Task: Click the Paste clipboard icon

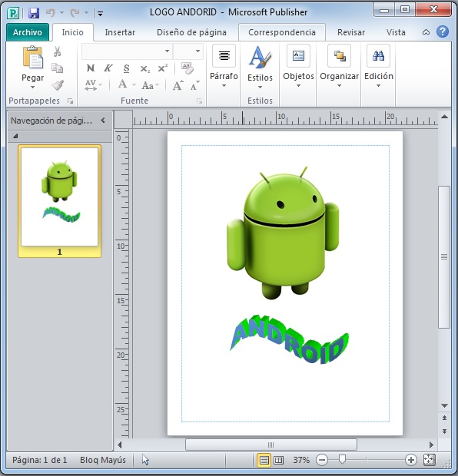Action: pyautogui.click(x=33, y=58)
